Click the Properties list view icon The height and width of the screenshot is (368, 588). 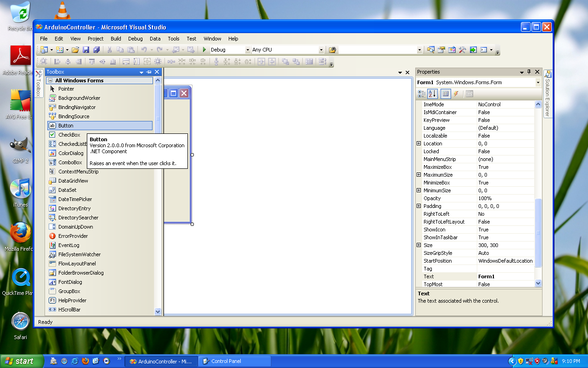(x=445, y=94)
